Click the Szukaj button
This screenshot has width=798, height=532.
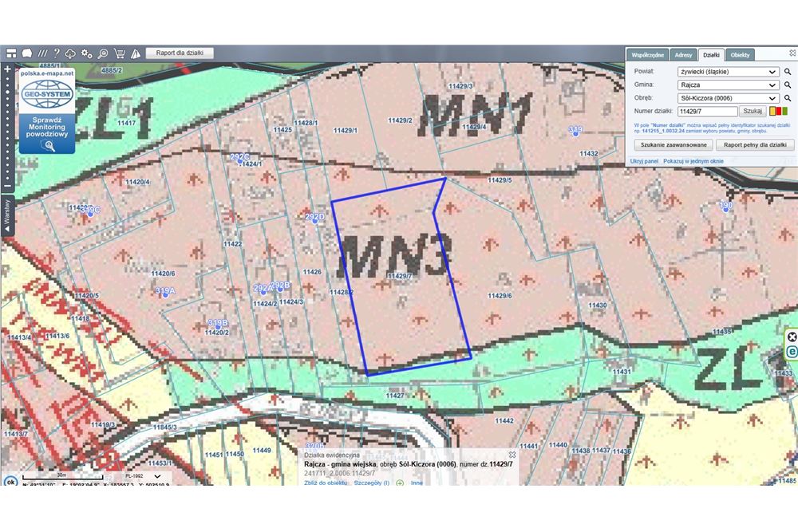[x=753, y=112]
